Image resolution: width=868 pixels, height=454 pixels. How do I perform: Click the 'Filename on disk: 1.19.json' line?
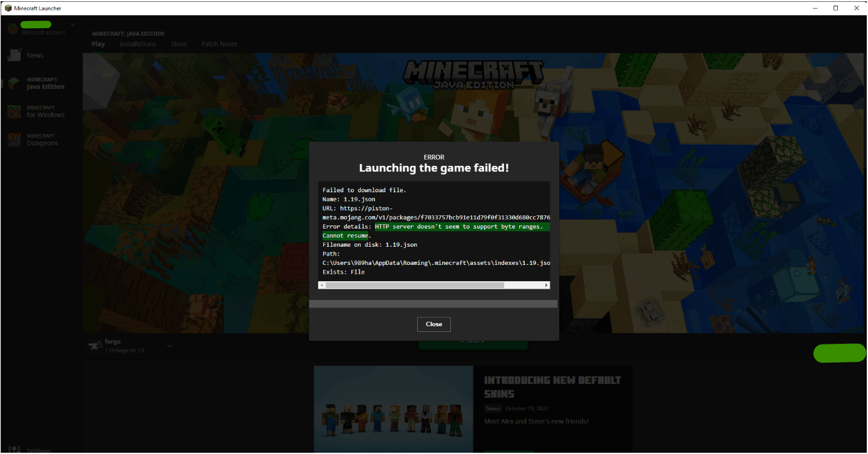[x=369, y=245]
